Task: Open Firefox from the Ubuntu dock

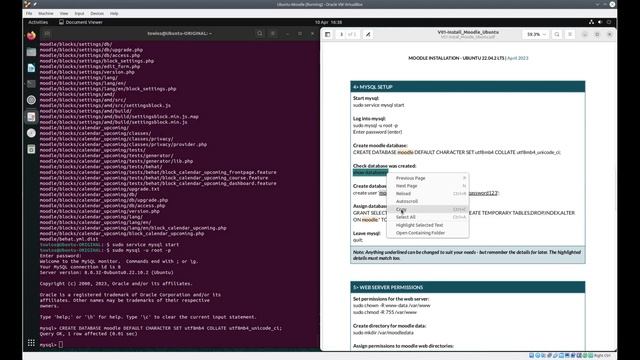Action: click(x=31, y=36)
